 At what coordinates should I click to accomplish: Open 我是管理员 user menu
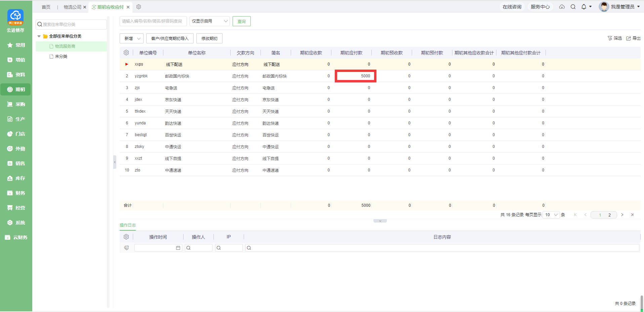tap(625, 7)
